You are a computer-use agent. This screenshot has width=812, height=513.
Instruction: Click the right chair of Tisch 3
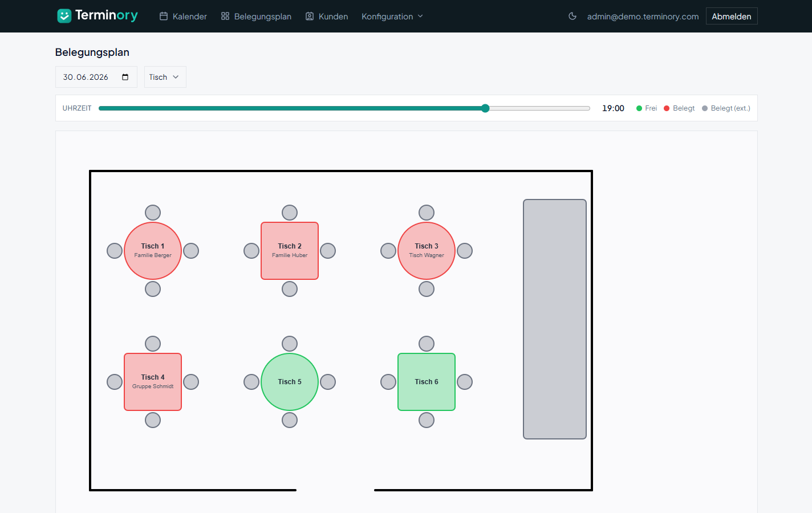tap(465, 251)
